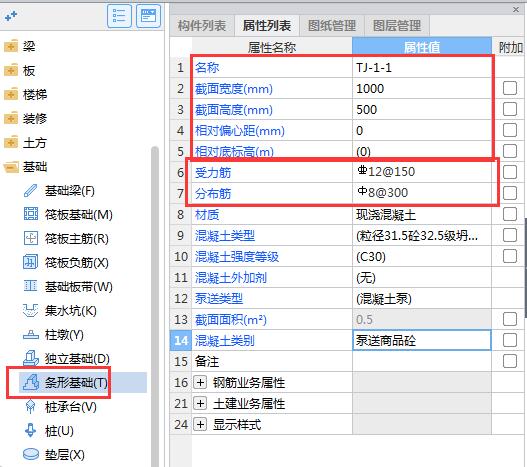Click the 垫层(X) icon
527x467 pixels.
pos(31,455)
